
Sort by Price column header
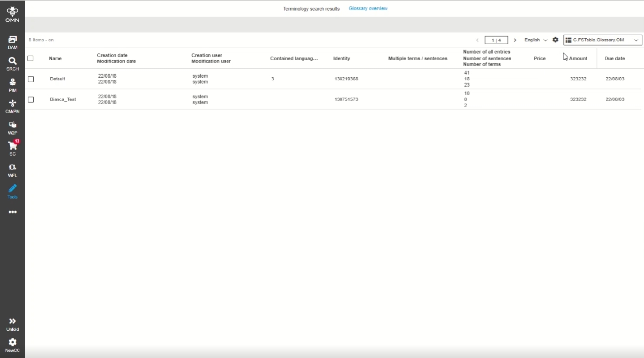(540, 59)
